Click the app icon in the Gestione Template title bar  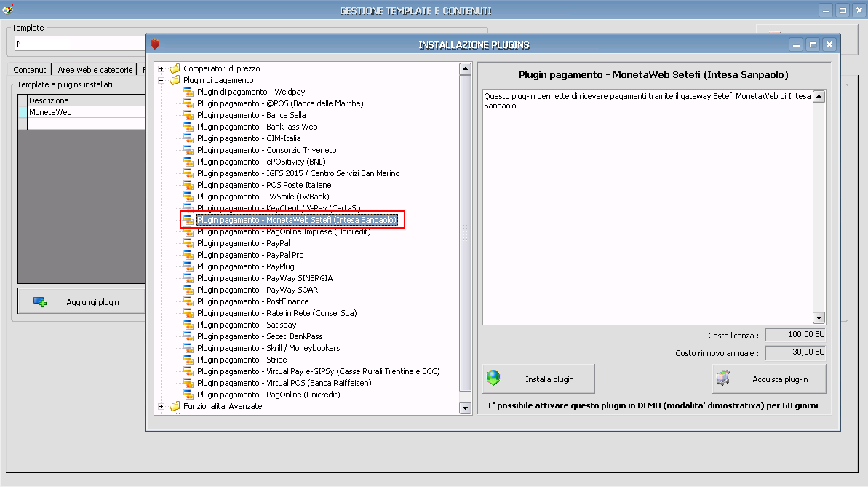tap(8, 9)
